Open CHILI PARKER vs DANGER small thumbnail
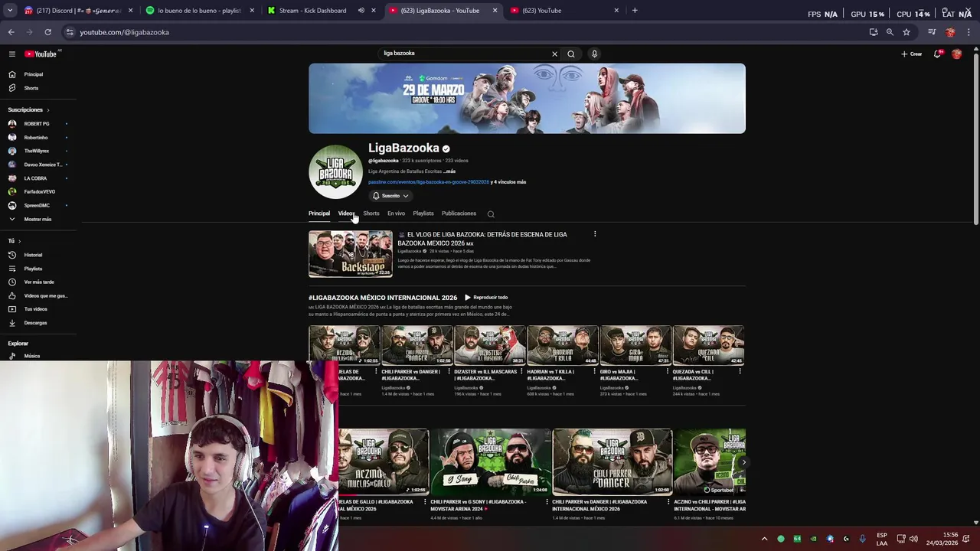Image resolution: width=980 pixels, height=551 pixels. [416, 345]
